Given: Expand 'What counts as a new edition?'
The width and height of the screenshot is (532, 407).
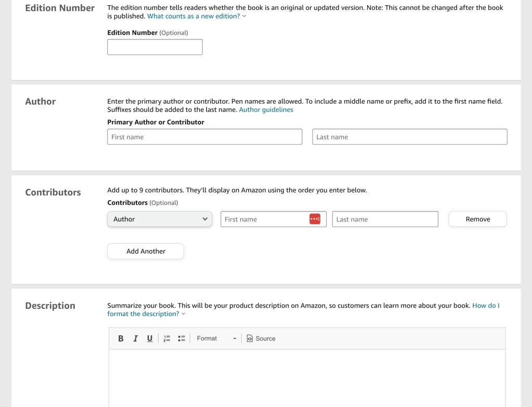Looking at the screenshot, I should 197,16.
